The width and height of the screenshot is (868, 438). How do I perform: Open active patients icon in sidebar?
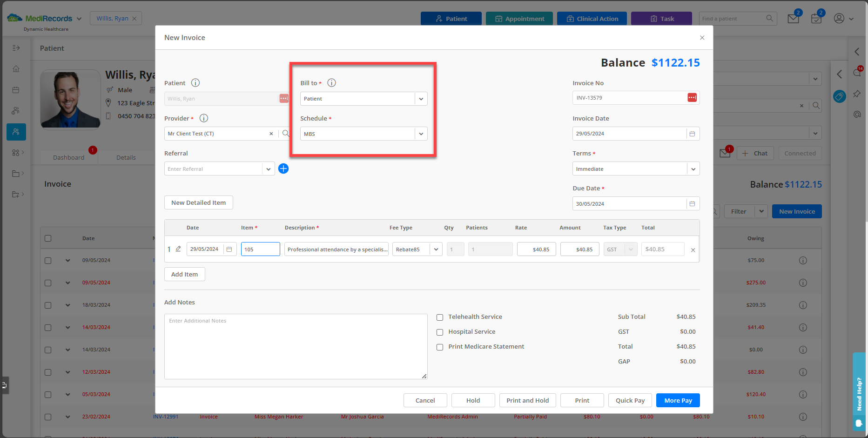pyautogui.click(x=16, y=132)
